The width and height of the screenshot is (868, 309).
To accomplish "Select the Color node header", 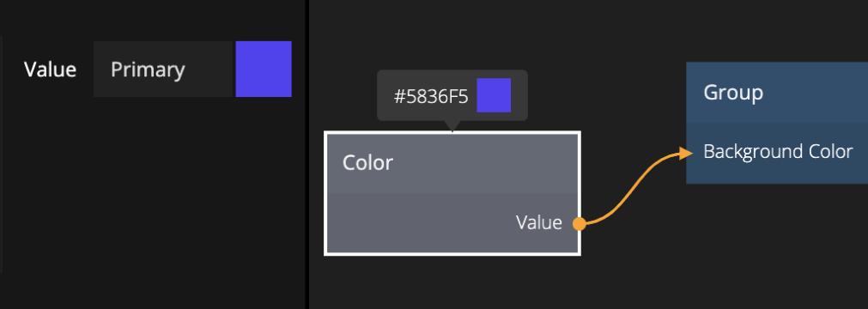I will pyautogui.click(x=452, y=163).
